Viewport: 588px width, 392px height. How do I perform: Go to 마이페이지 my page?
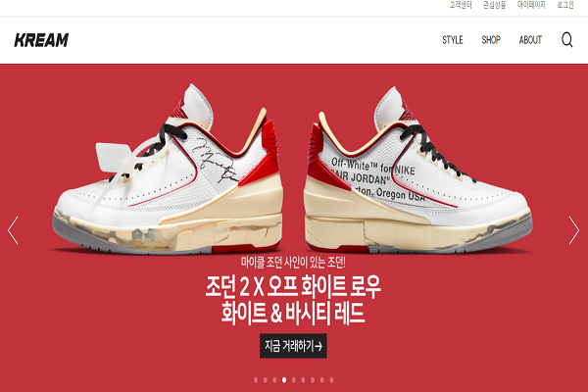531,5
